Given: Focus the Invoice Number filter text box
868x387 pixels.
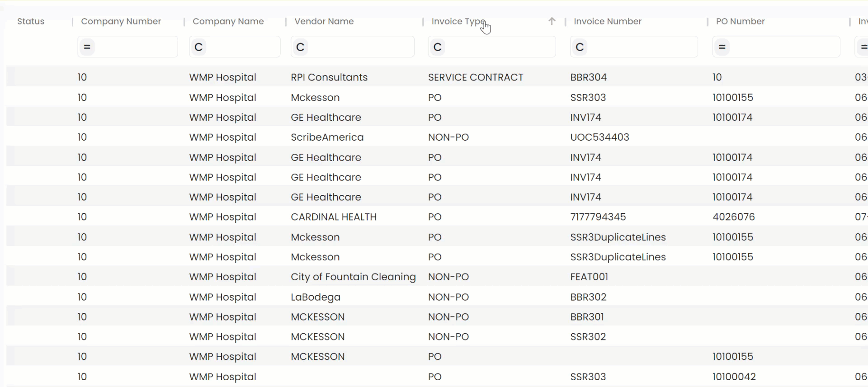Looking at the screenshot, I should 634,47.
